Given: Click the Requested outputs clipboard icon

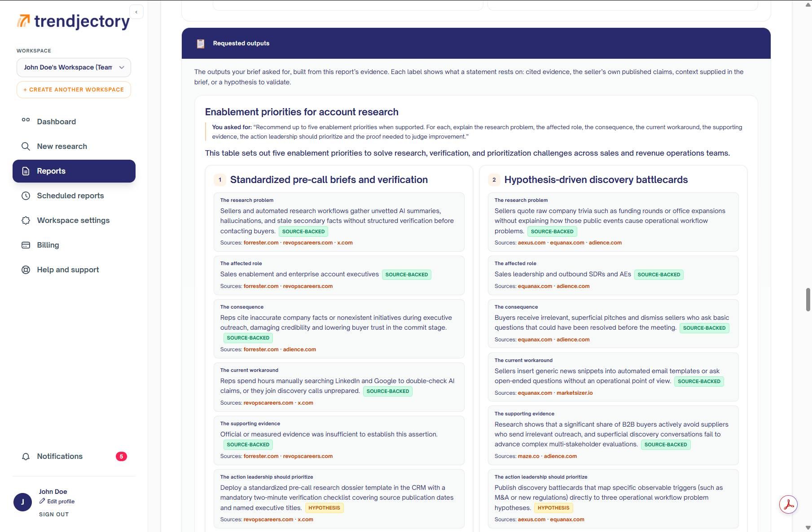Looking at the screenshot, I should (x=201, y=44).
